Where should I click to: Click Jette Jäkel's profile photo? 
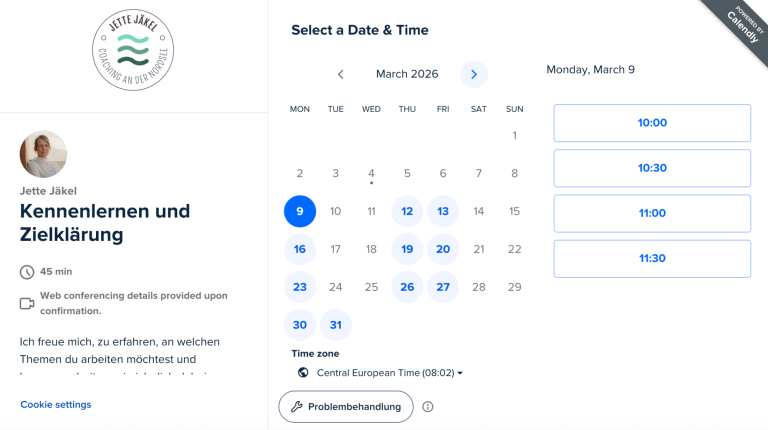point(43,154)
